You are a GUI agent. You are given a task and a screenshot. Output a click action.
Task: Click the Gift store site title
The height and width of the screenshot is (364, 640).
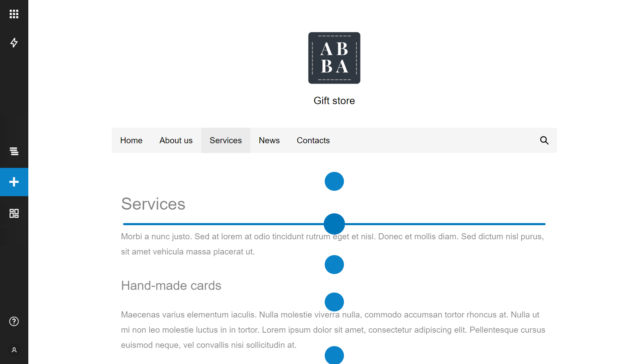pyautogui.click(x=334, y=101)
